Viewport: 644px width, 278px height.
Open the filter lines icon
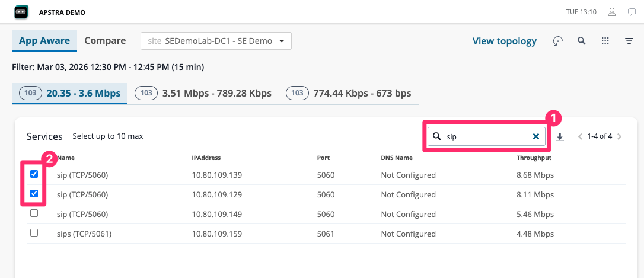point(629,41)
